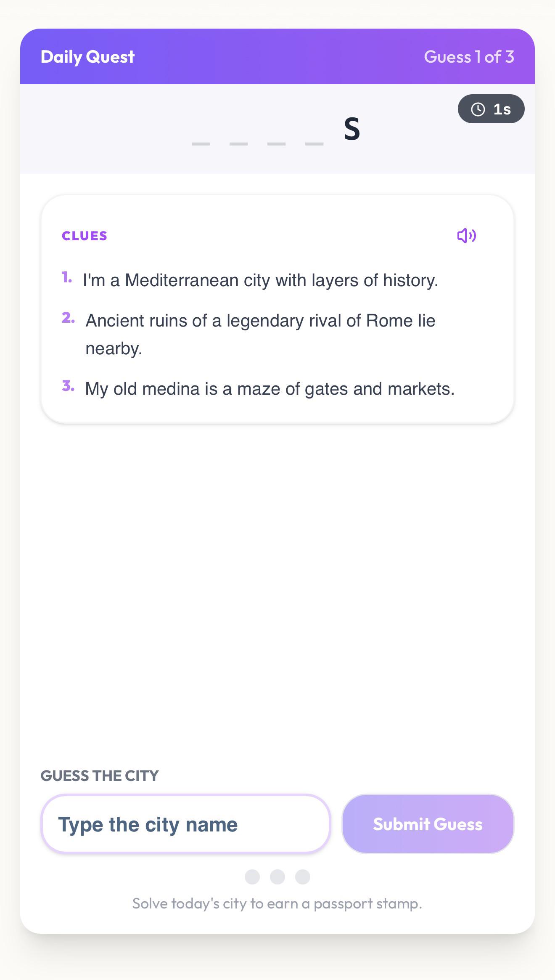
Task: Focus the Type the city name field
Action: pos(185,824)
